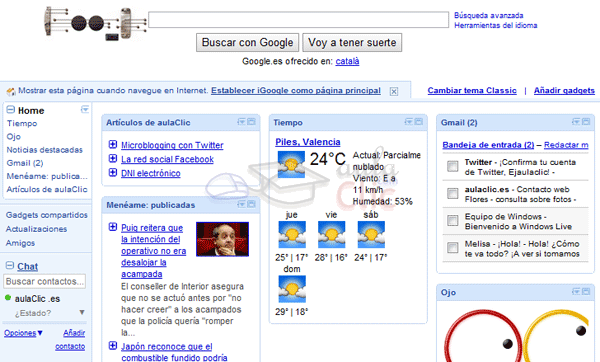Check the aulaclic.es email checkbox
The height and width of the screenshot is (362, 600).
pyautogui.click(x=453, y=193)
